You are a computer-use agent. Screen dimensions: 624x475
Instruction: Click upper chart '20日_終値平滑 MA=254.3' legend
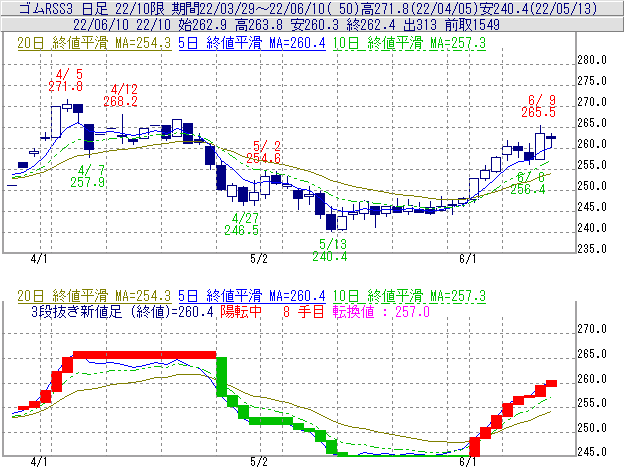94,43
